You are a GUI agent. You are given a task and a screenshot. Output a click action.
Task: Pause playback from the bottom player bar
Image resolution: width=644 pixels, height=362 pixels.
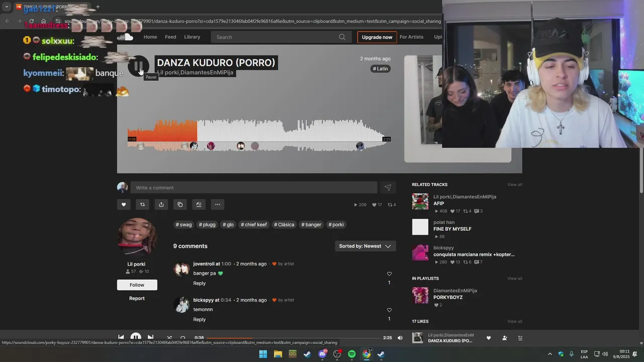pyautogui.click(x=136, y=337)
